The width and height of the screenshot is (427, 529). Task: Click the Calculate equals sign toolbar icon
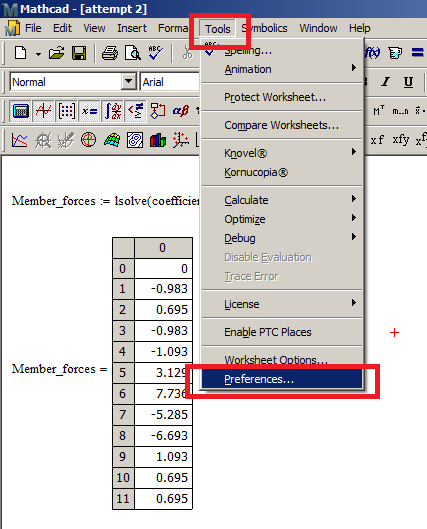click(x=417, y=53)
